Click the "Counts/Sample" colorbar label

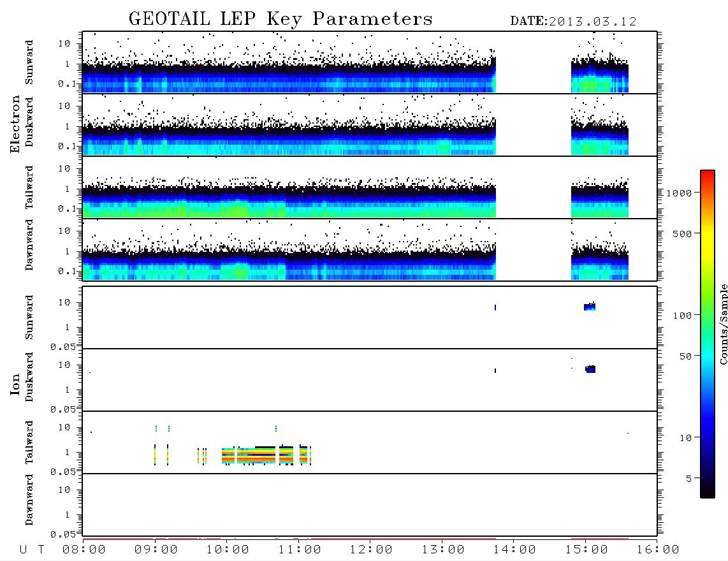pos(723,324)
